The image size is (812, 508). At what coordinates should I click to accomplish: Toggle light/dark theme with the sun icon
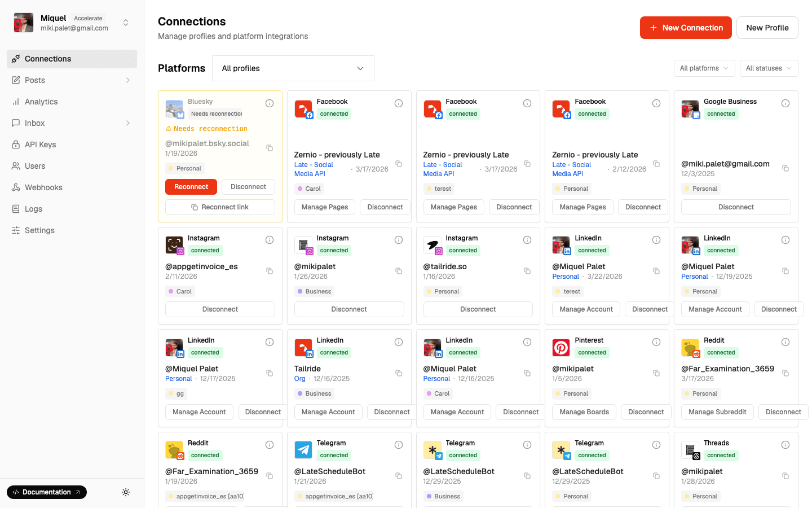pos(126,492)
